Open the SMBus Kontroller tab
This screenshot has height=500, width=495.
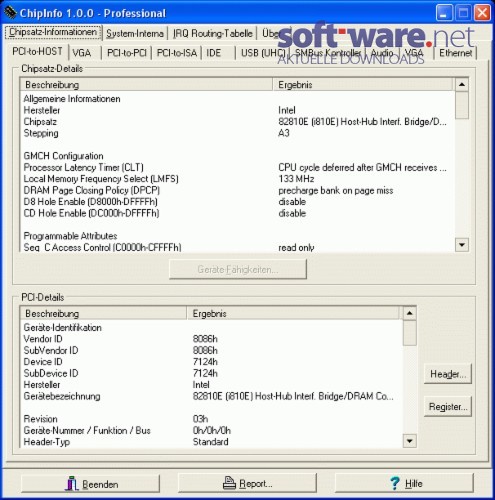pyautogui.click(x=328, y=53)
